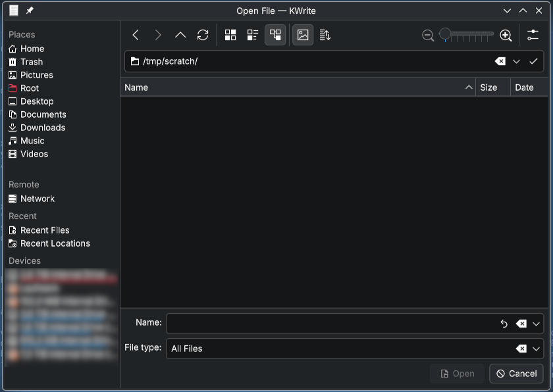Navigate up to the parent folder
The image size is (553, 392).
[x=180, y=35]
